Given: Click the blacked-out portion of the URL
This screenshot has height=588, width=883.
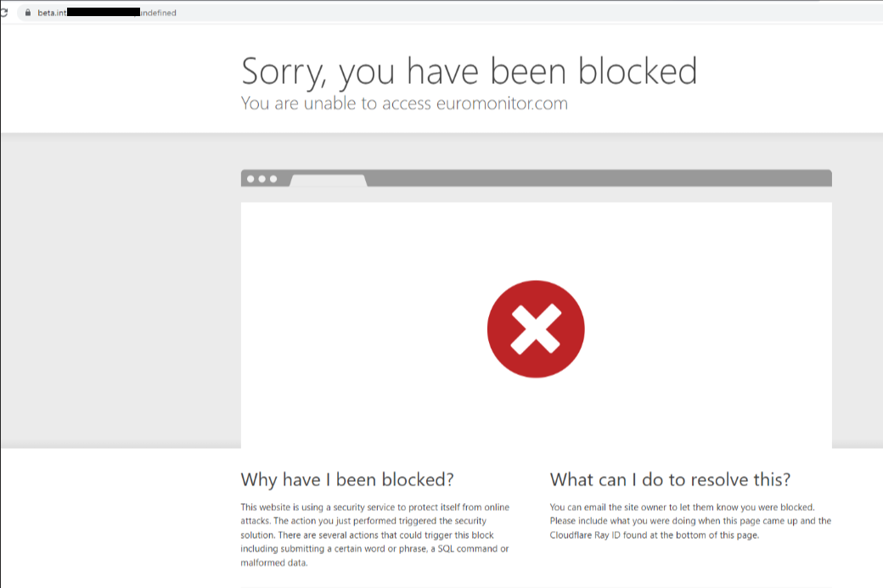Looking at the screenshot, I should coord(103,13).
